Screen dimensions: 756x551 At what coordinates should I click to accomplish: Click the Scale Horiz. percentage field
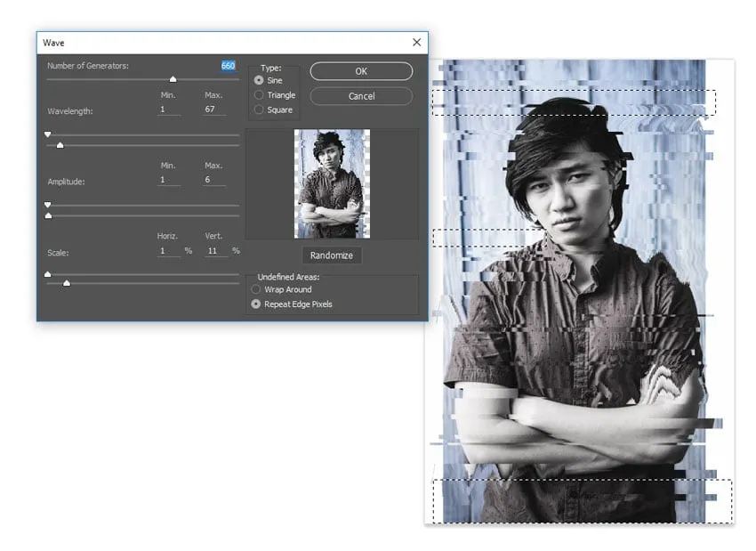[168, 251]
